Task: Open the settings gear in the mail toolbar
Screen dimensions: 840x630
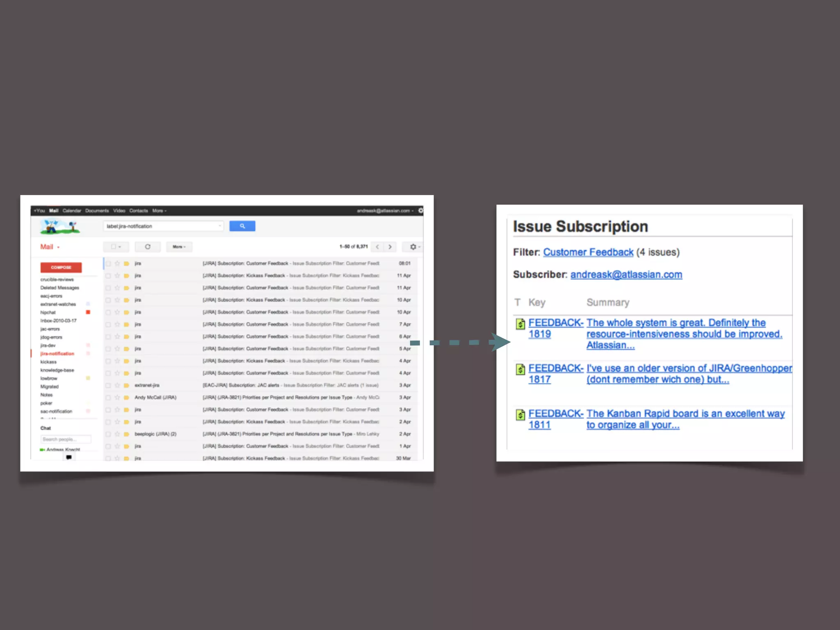Action: (413, 247)
